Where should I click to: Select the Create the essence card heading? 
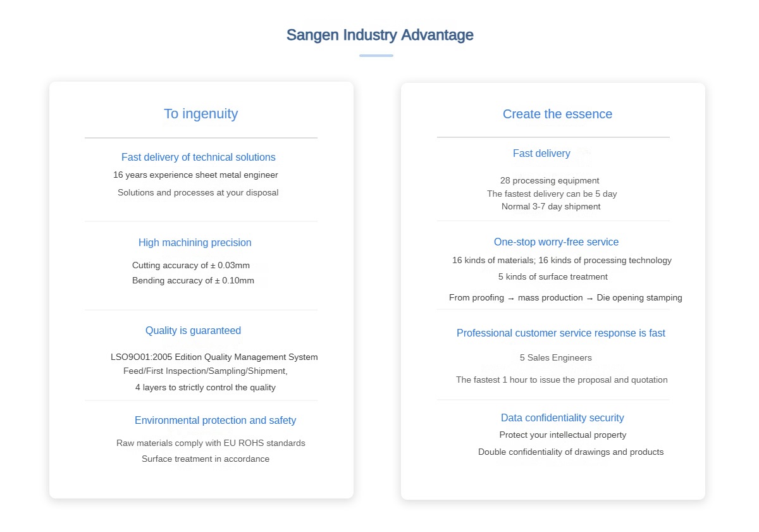pos(557,114)
